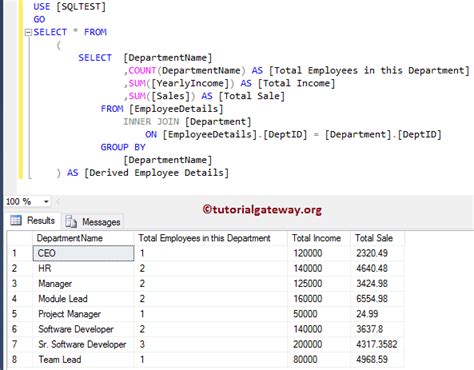Click the AS [Derived Employee Details] alias line

[x=148, y=173]
